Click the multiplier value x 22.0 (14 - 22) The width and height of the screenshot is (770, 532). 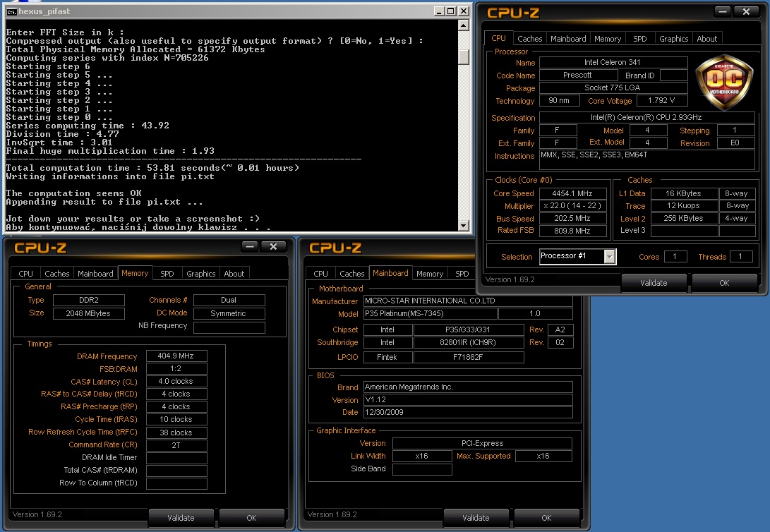(x=572, y=205)
